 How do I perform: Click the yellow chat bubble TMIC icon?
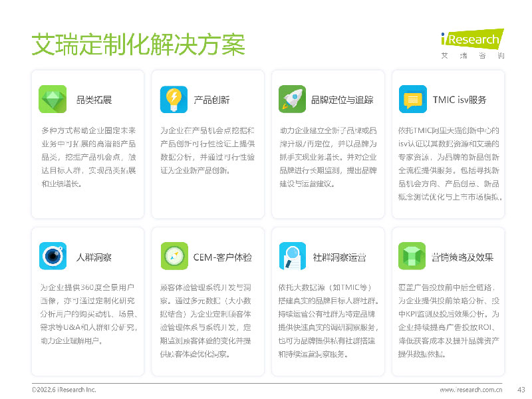[x=412, y=99]
